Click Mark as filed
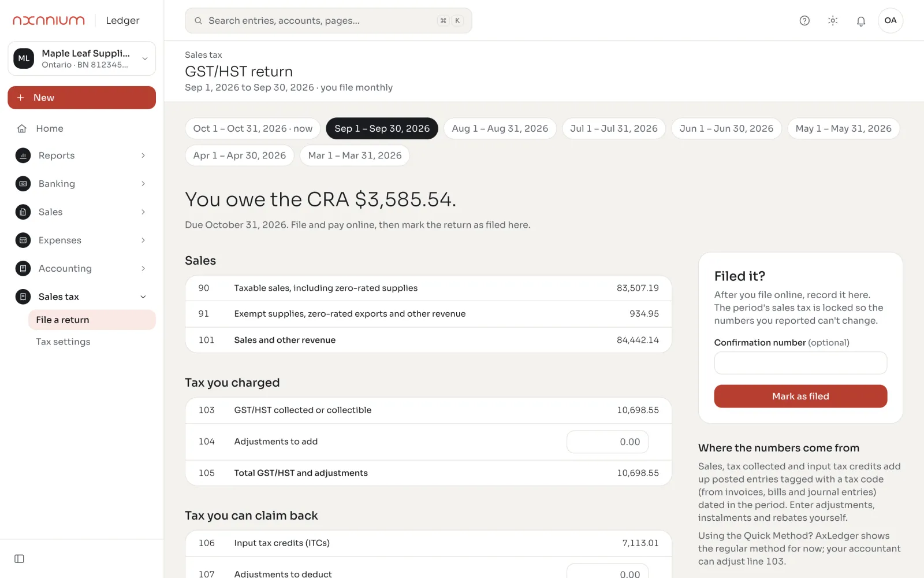The image size is (924, 578). click(x=800, y=397)
